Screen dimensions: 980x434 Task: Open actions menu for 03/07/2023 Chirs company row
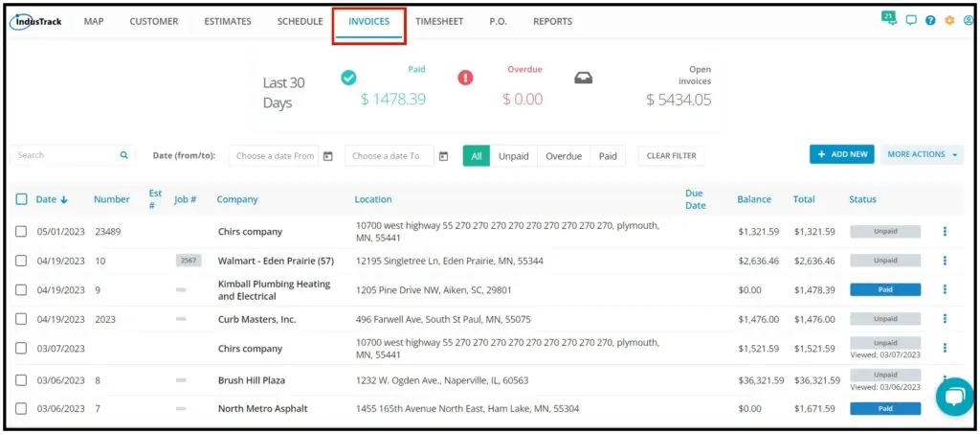point(945,348)
